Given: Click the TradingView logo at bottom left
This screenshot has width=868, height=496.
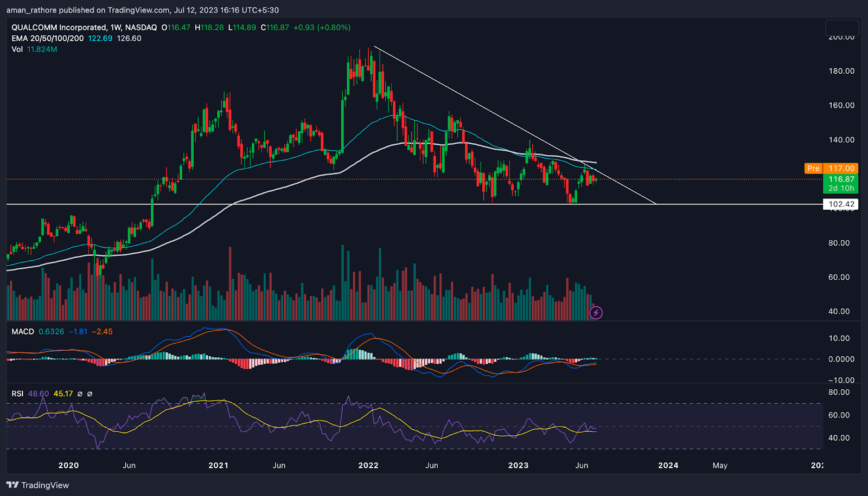Looking at the screenshot, I should click(38, 485).
